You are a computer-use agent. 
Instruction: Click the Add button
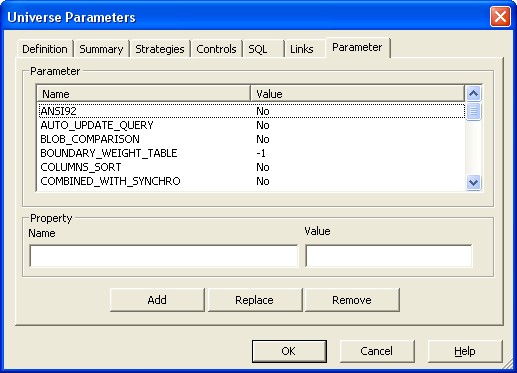157,300
